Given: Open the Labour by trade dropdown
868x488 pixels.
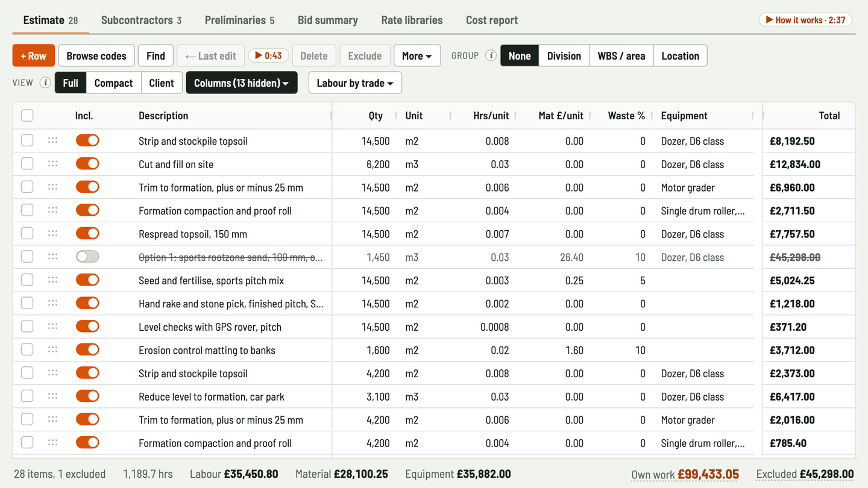Looking at the screenshot, I should (355, 83).
